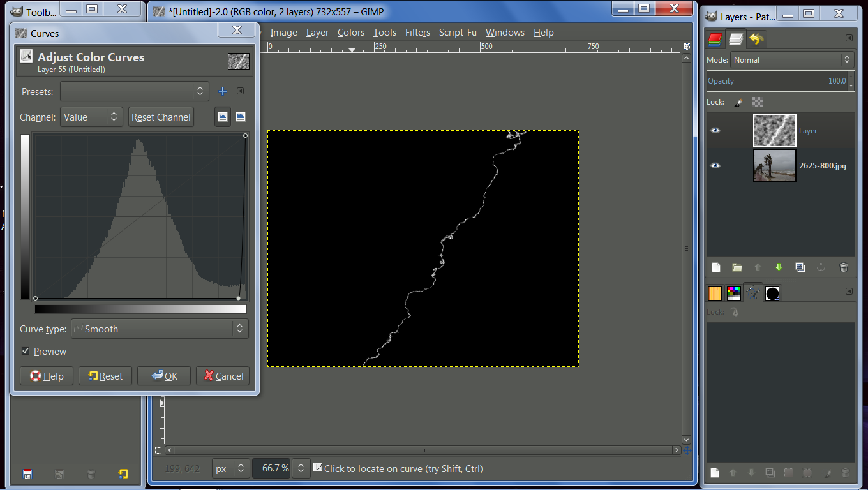Select the curve control point near bottom-right

239,298
